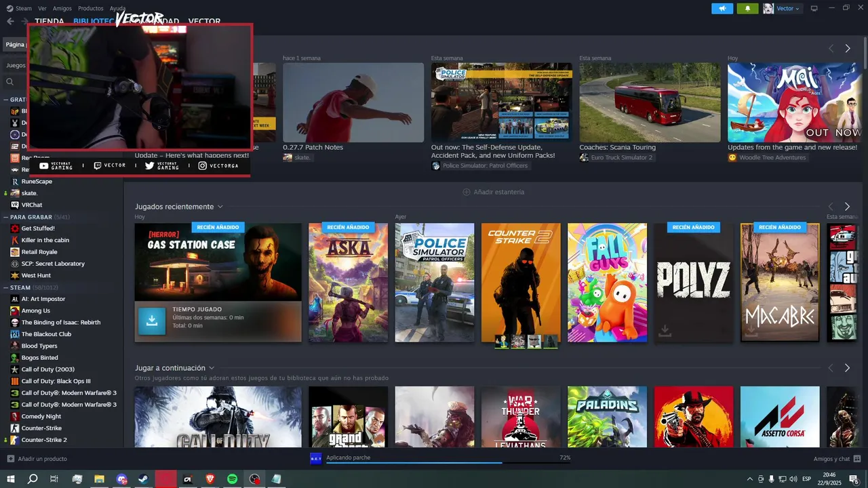Open Brave browser from the taskbar
The height and width of the screenshot is (488, 868).
coord(210,479)
